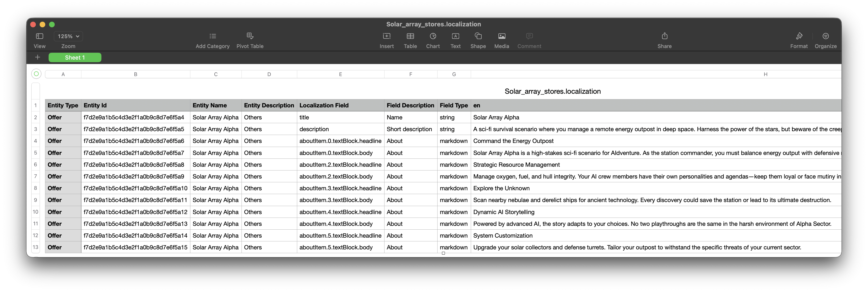Select the Name field description cell
This screenshot has height=292, width=868.
click(410, 118)
